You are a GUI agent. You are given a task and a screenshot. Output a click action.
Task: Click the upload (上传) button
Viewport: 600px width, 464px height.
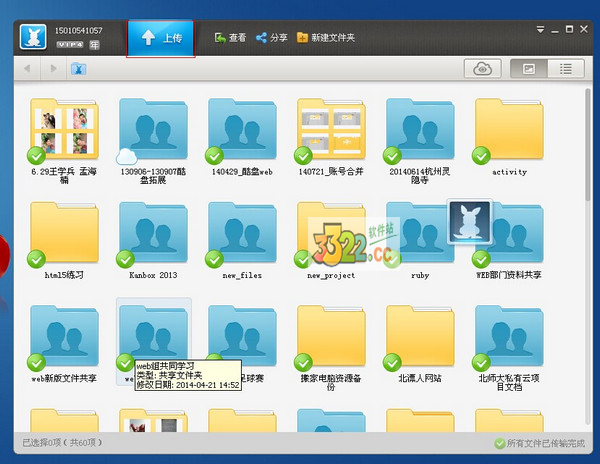click(x=161, y=38)
